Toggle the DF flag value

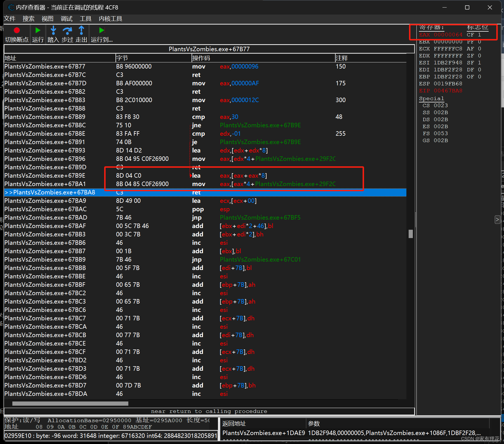(479, 70)
